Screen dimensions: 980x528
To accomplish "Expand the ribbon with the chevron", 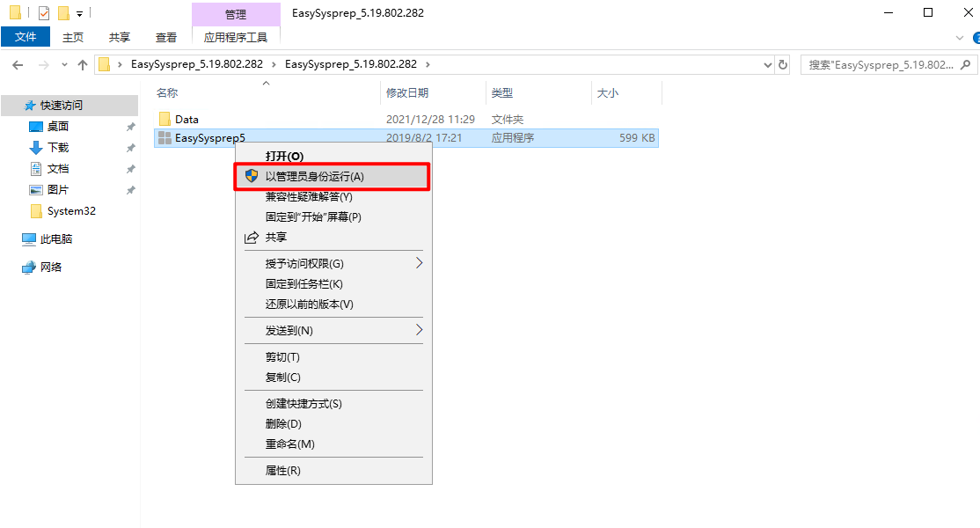I will tap(960, 38).
